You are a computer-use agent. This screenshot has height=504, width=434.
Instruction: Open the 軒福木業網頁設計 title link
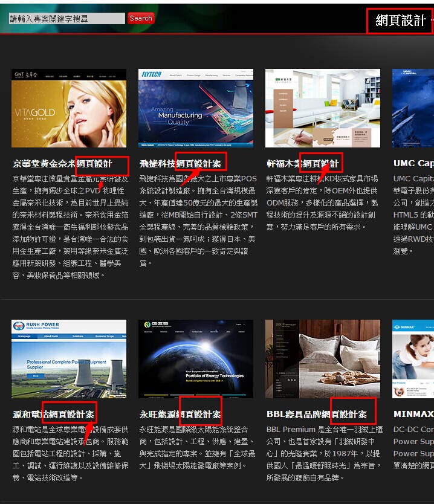click(302, 164)
